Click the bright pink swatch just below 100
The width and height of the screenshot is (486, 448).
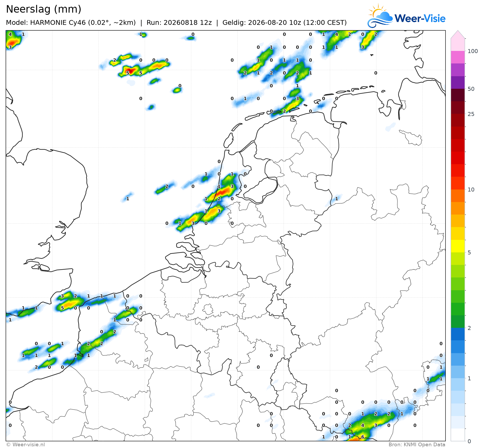point(458,57)
